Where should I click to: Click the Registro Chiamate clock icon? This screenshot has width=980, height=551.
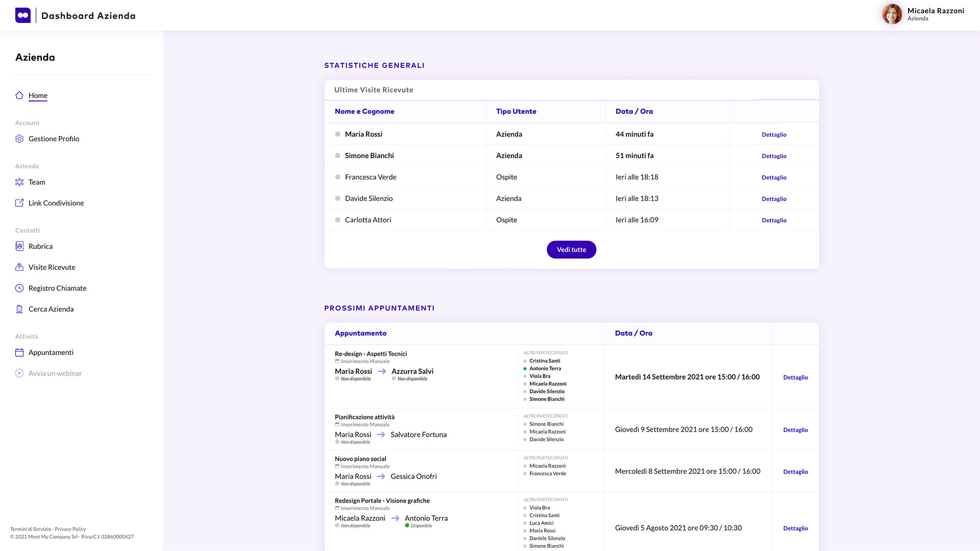(x=19, y=288)
